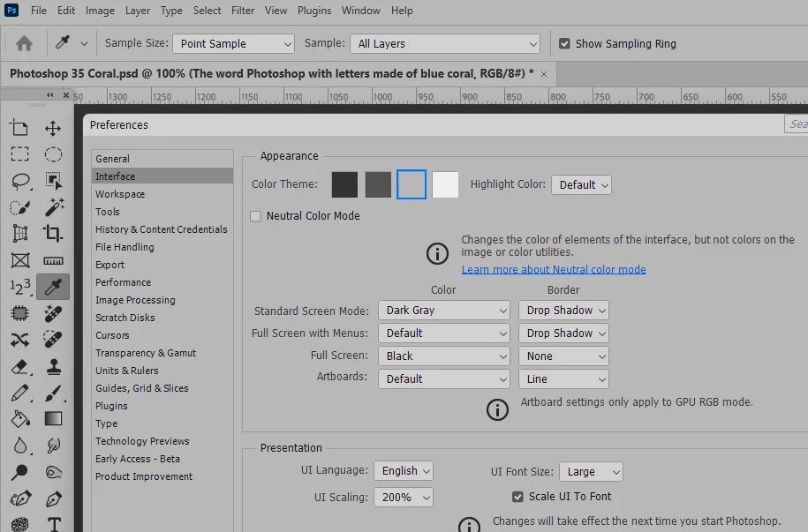Select the Lasso tool

20,181
